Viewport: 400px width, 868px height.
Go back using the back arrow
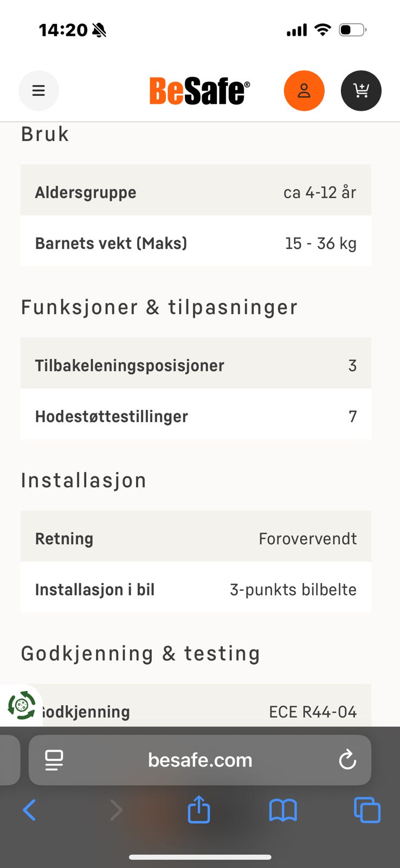point(29,810)
